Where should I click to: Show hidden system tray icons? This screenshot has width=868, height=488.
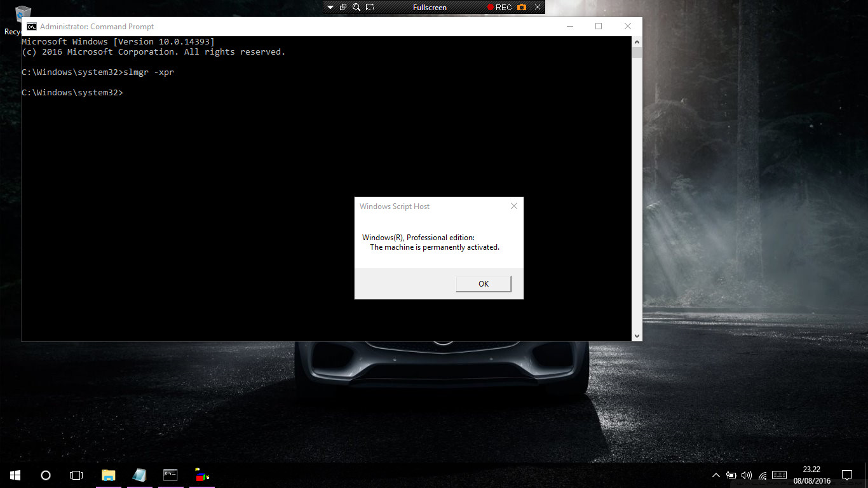click(x=716, y=475)
